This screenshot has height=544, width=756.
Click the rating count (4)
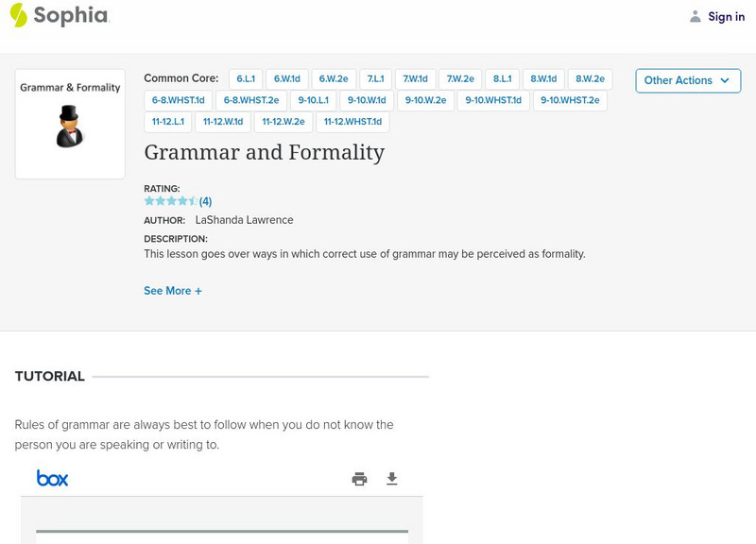[205, 201]
